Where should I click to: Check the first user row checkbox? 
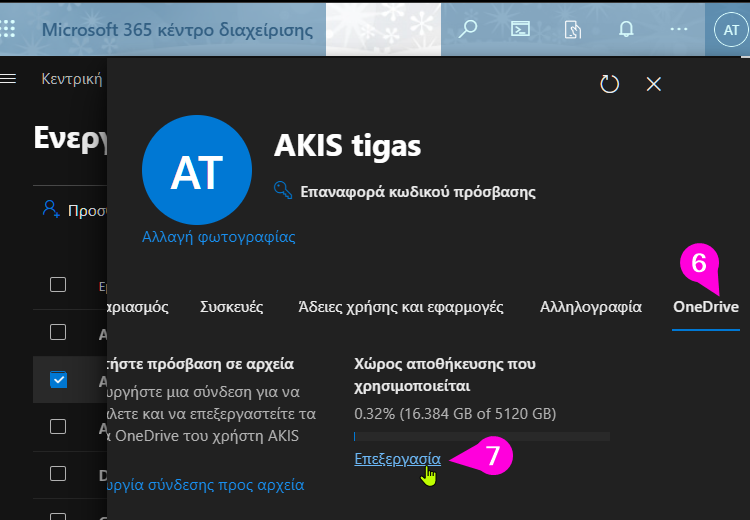(x=58, y=332)
